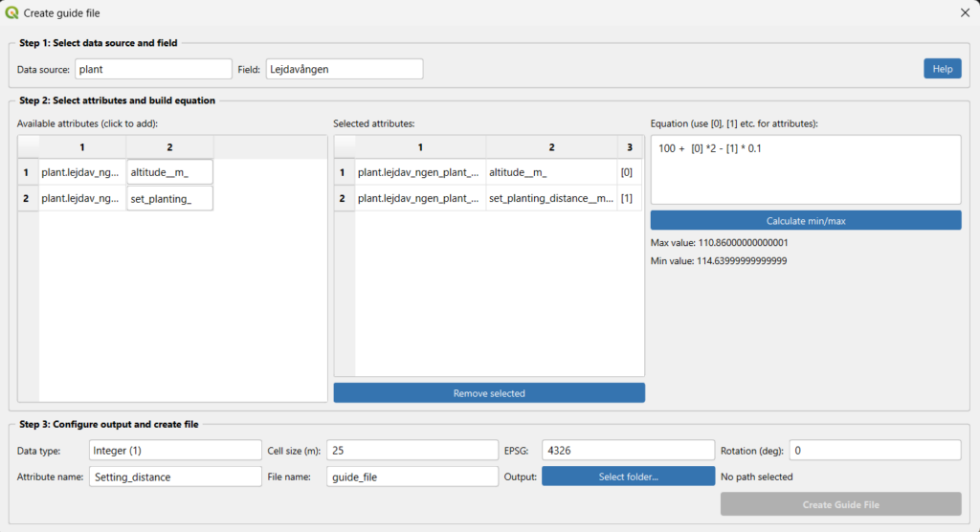The height and width of the screenshot is (532, 980).
Task: Click column 3 header in Selected attributes table
Action: click(x=629, y=146)
